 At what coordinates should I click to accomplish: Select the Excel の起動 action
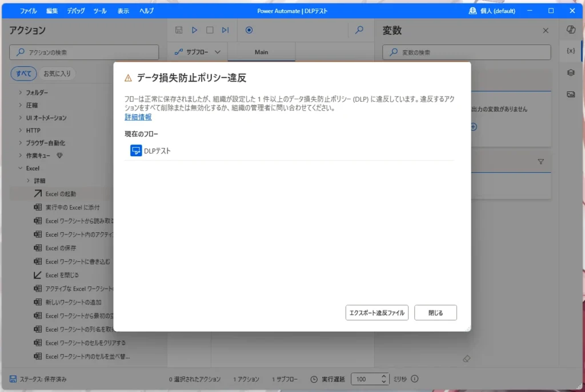[61, 194]
